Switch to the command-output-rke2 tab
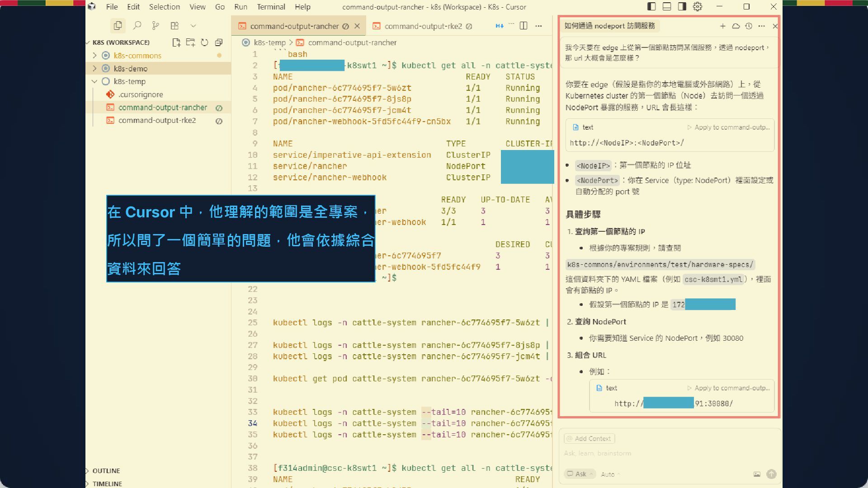 coord(423,26)
